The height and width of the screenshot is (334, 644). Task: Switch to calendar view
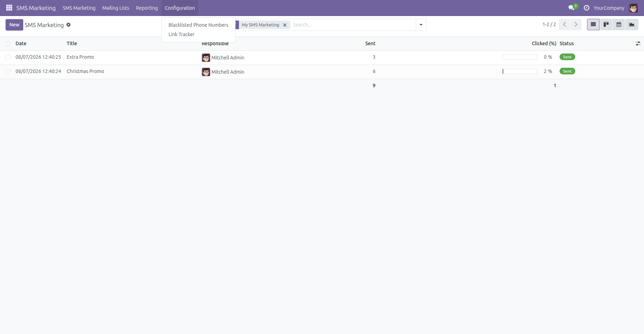coord(619,24)
